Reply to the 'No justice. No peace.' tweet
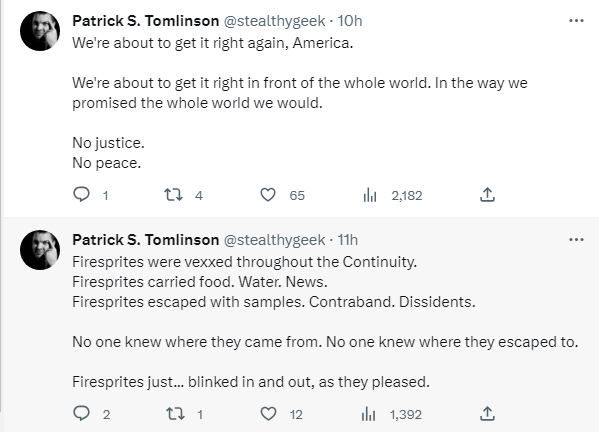This screenshot has width=599, height=432. 81,194
